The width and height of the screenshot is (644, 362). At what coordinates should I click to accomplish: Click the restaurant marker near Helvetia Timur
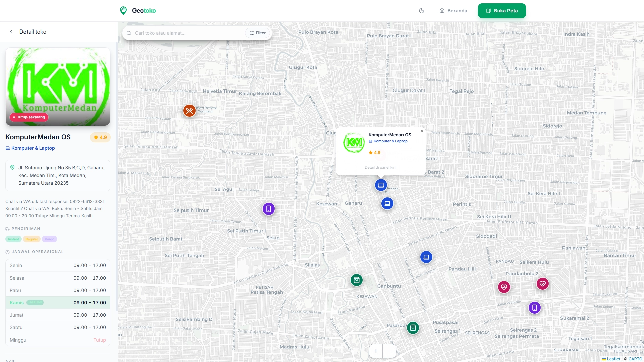point(190,111)
